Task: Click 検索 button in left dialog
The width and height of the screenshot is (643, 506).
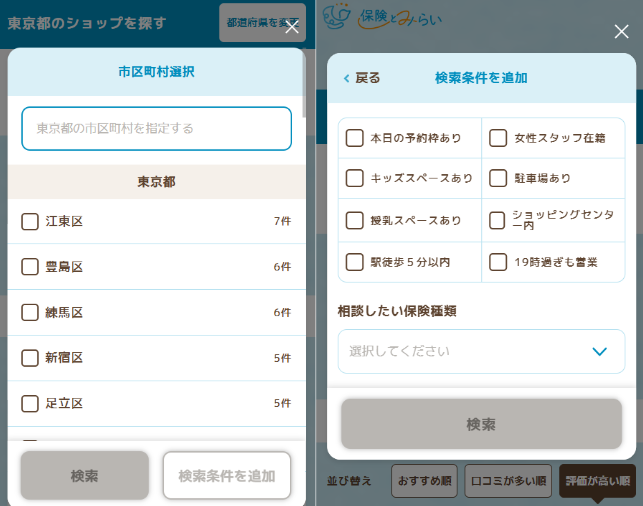Action: [84, 476]
